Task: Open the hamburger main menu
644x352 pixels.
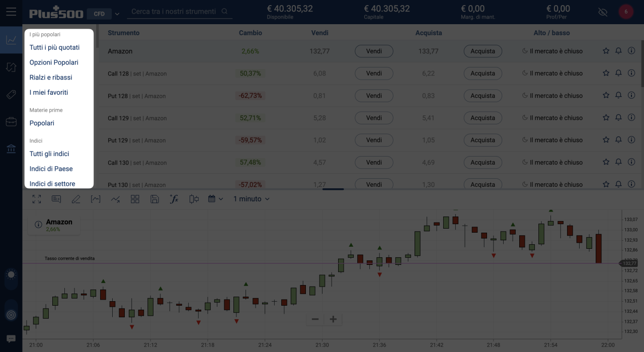Action: [11, 12]
